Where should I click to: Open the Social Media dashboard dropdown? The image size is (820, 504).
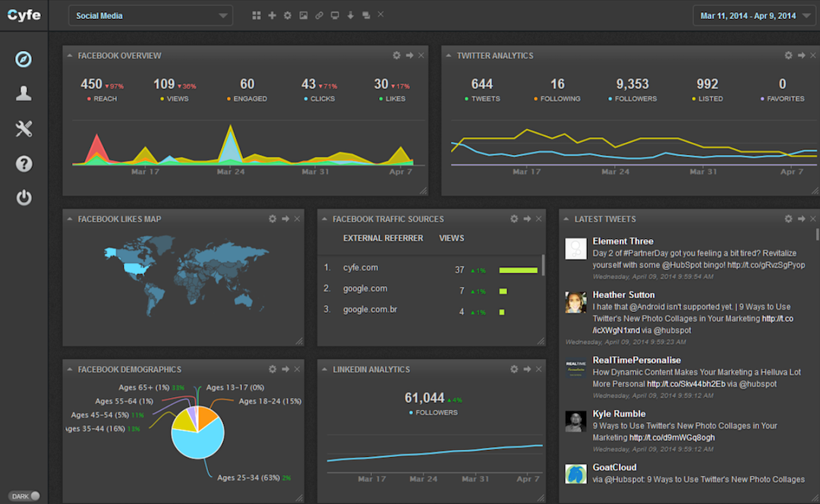pyautogui.click(x=150, y=14)
